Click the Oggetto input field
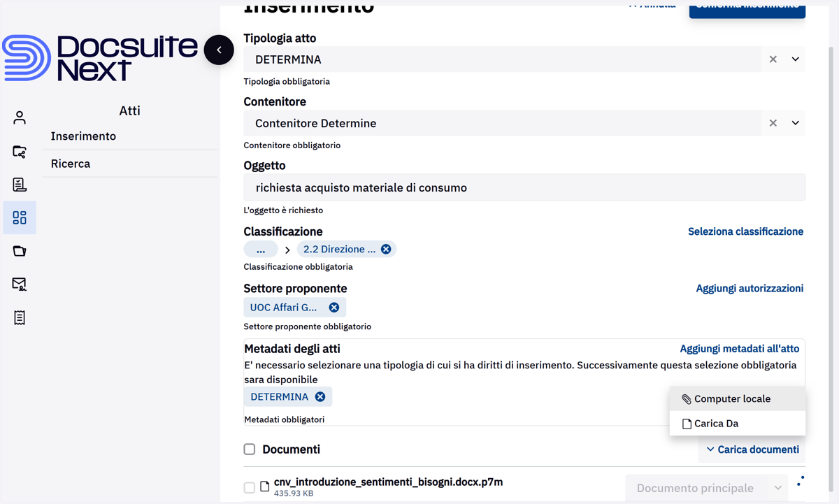The image size is (839, 504). (x=524, y=187)
